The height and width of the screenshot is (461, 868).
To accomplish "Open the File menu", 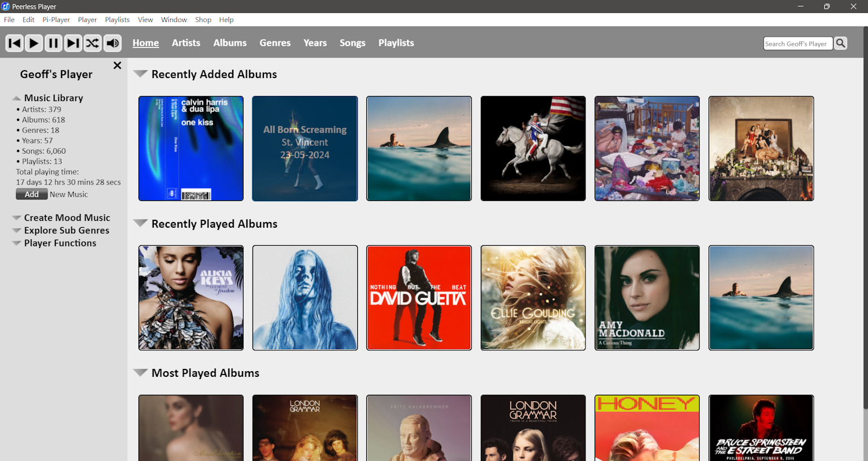I will (10, 20).
